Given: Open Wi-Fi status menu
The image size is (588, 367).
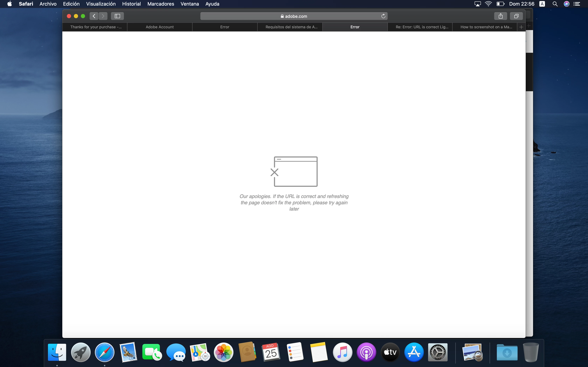Looking at the screenshot, I should 488,4.
